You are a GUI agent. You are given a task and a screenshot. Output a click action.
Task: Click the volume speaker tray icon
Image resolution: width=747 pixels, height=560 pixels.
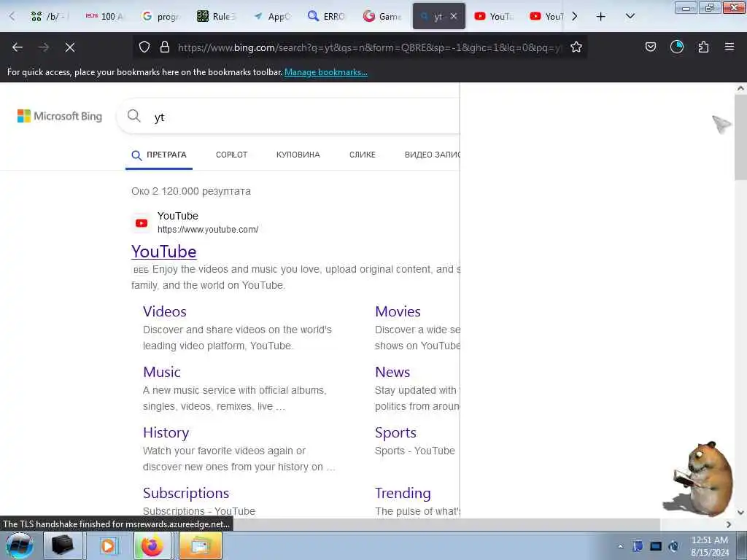[x=673, y=546]
